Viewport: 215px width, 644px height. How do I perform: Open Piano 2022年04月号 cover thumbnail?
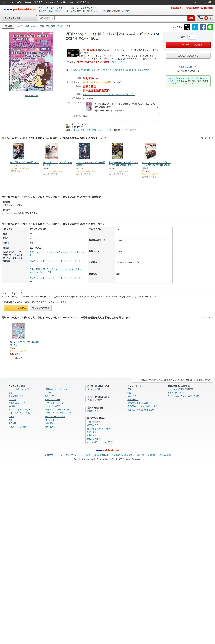coord(19,331)
